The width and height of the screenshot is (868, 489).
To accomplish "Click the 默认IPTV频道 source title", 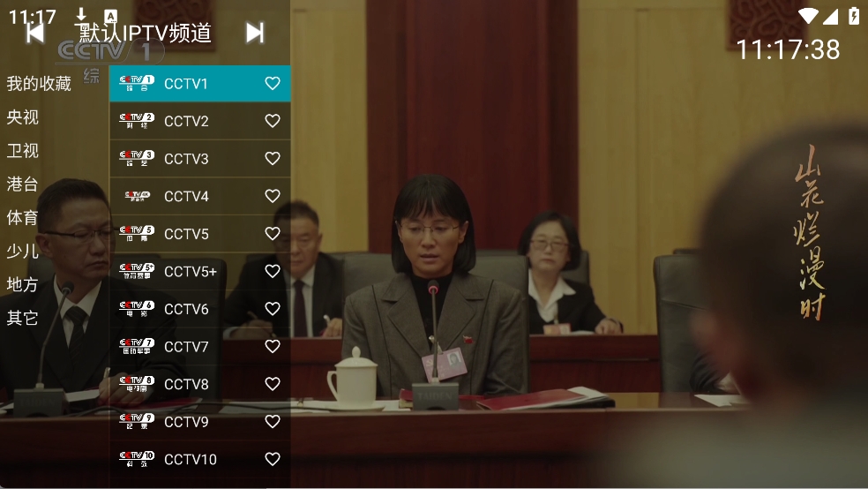I will (145, 34).
